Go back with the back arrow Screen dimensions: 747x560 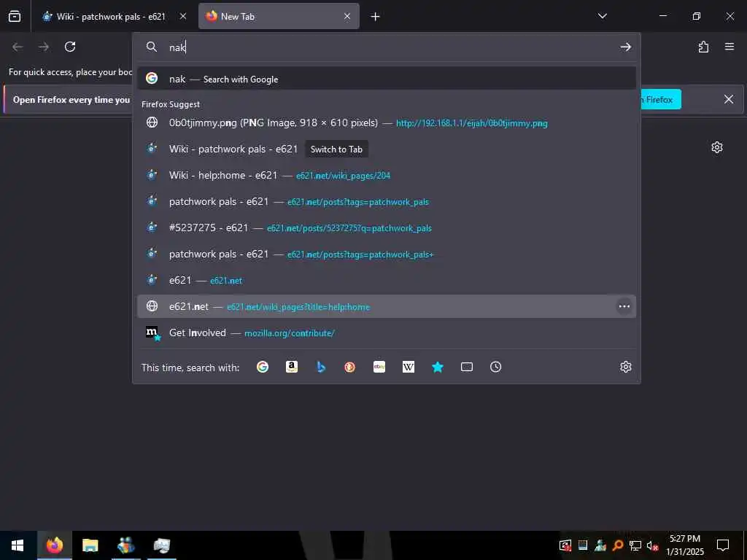pyautogui.click(x=18, y=47)
